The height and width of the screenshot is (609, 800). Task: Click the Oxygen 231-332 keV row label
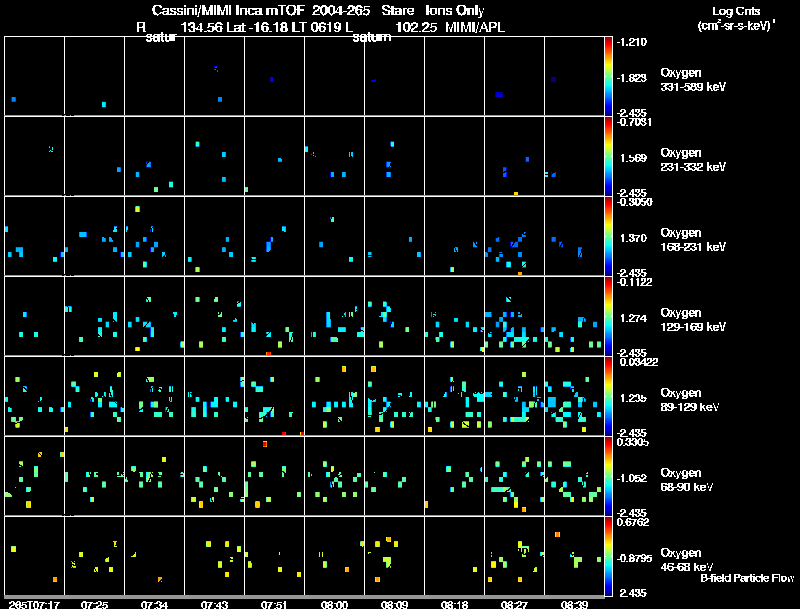pyautogui.click(x=693, y=160)
